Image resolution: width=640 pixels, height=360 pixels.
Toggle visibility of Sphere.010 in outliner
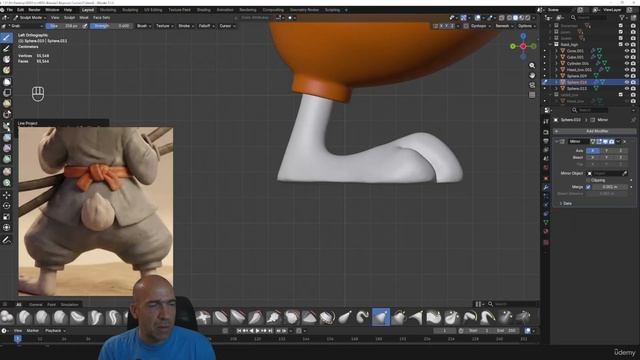pyautogui.click(x=627, y=82)
